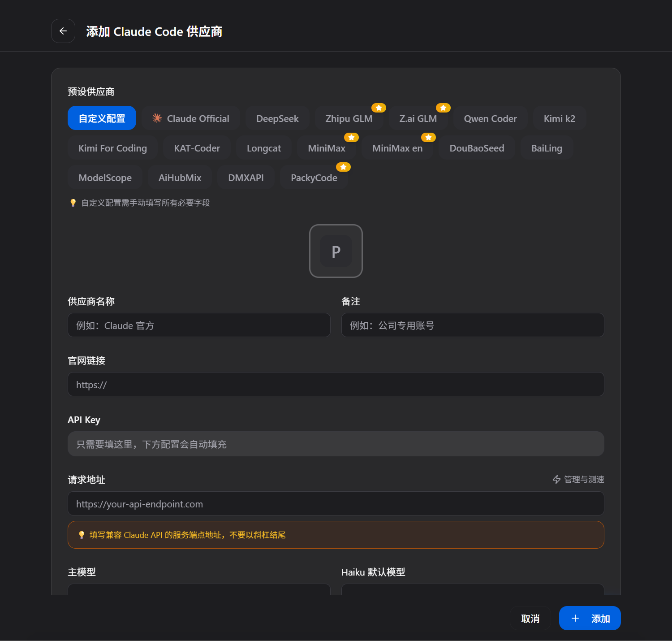Click the back arrow icon
The image size is (672, 641).
[x=63, y=31]
